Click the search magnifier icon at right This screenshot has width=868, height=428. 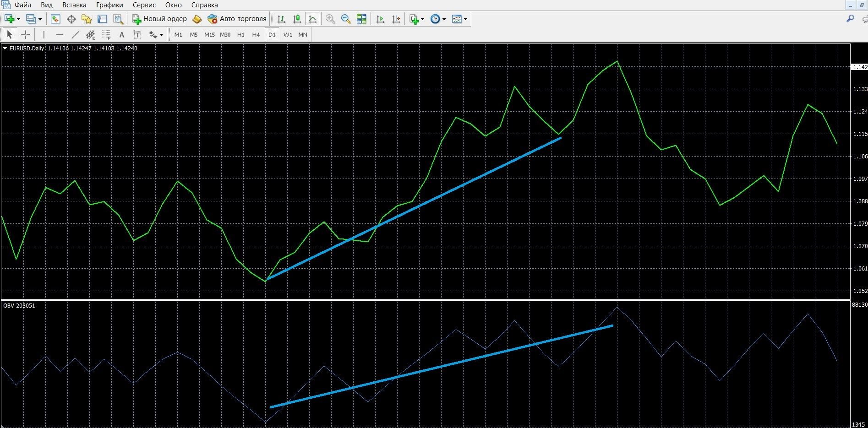coord(850,19)
